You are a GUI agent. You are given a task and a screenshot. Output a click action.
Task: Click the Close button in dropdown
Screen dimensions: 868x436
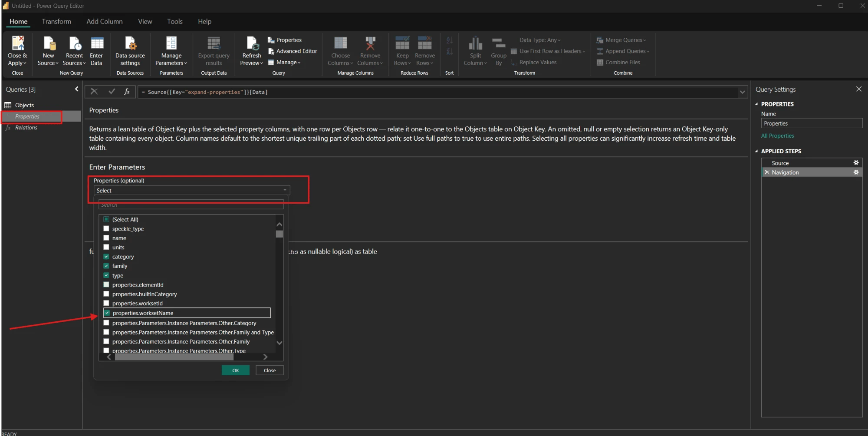coord(270,370)
